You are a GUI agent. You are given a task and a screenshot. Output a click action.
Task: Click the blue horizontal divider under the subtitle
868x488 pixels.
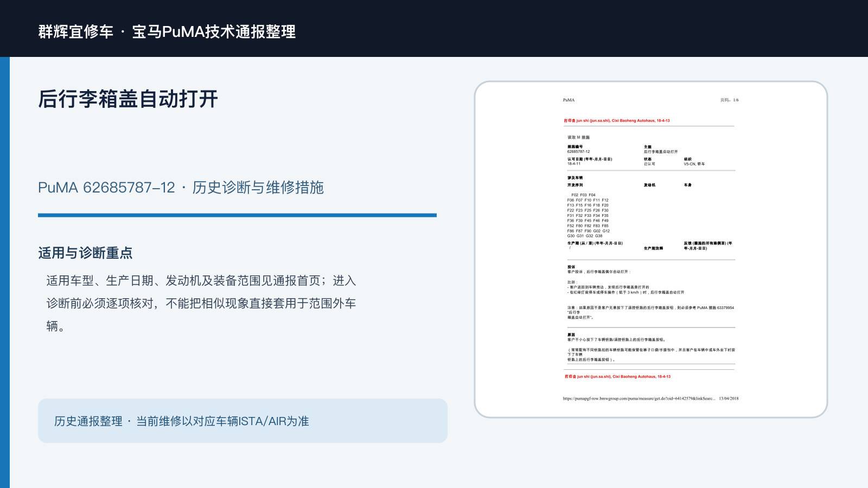[237, 215]
